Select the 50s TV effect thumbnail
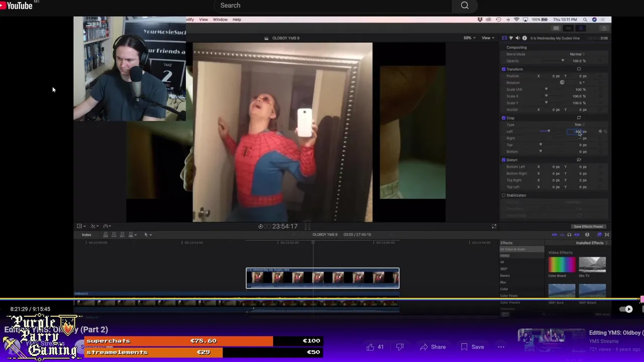This screenshot has width=644, height=362. pos(592,264)
